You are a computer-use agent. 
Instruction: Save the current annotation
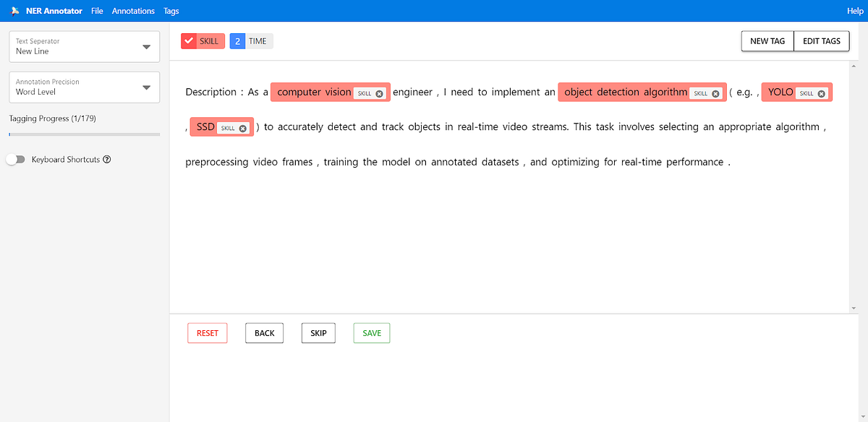(371, 332)
